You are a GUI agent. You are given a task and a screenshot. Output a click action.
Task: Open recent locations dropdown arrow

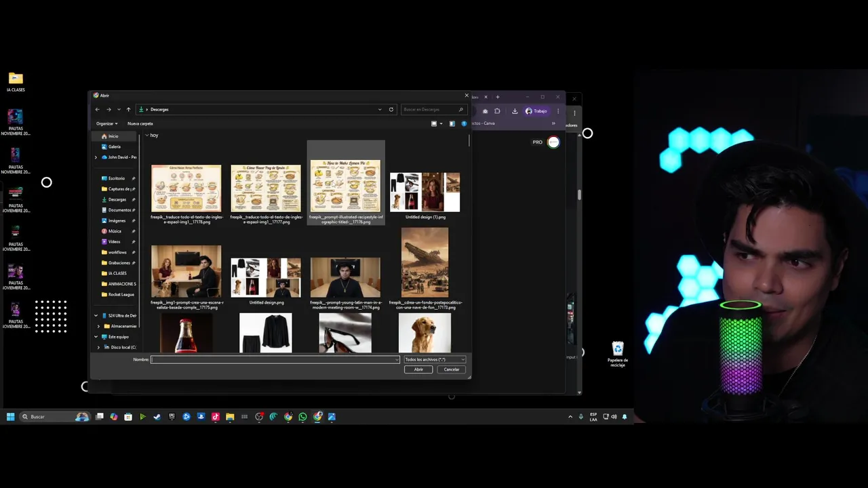(x=119, y=109)
